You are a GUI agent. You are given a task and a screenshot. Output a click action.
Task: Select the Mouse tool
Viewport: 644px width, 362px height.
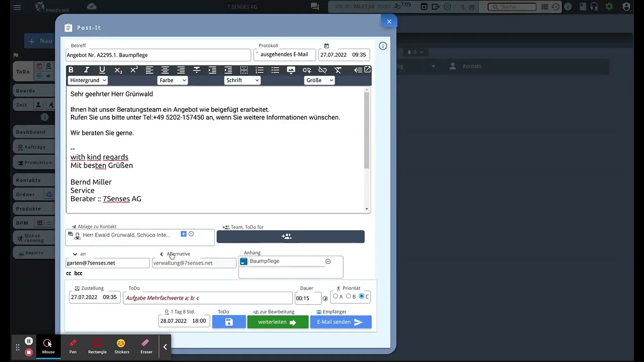tap(48, 346)
